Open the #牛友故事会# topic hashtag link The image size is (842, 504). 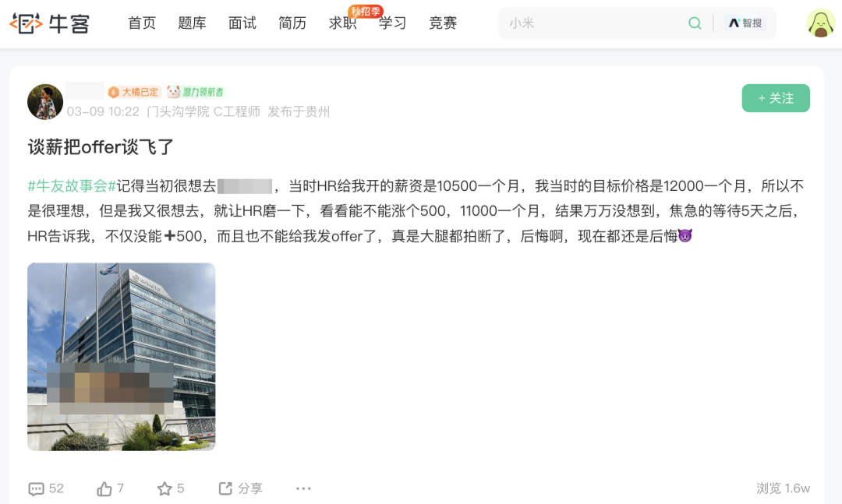(x=72, y=186)
